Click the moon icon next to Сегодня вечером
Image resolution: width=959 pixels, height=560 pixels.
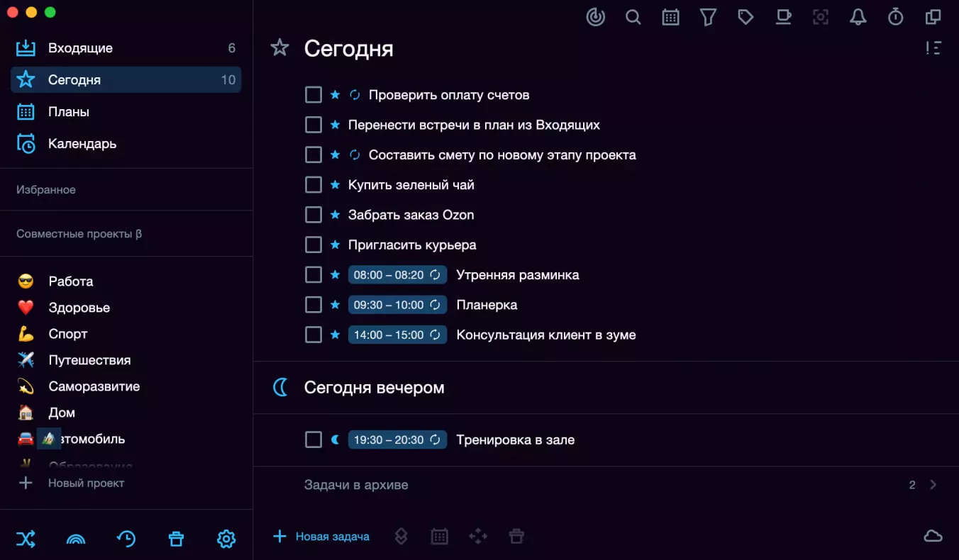281,387
